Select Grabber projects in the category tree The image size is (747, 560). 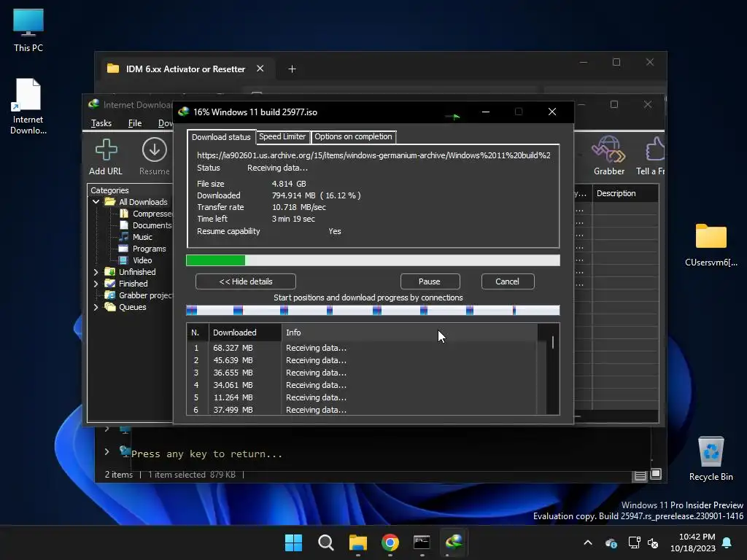pyautogui.click(x=139, y=295)
